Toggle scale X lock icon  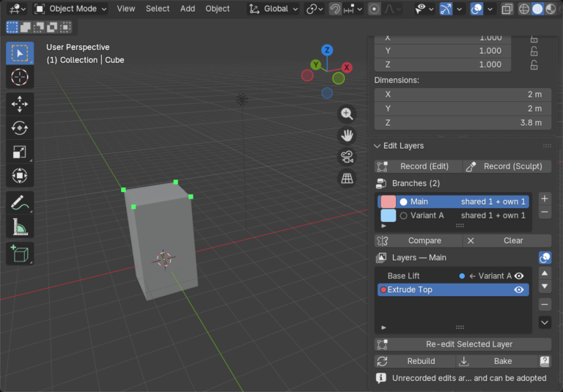point(534,38)
